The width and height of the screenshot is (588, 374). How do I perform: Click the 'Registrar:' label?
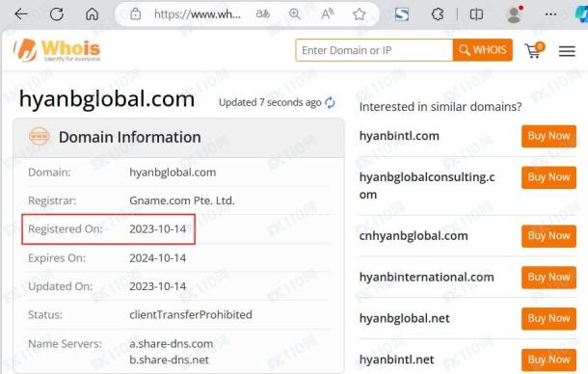click(52, 200)
